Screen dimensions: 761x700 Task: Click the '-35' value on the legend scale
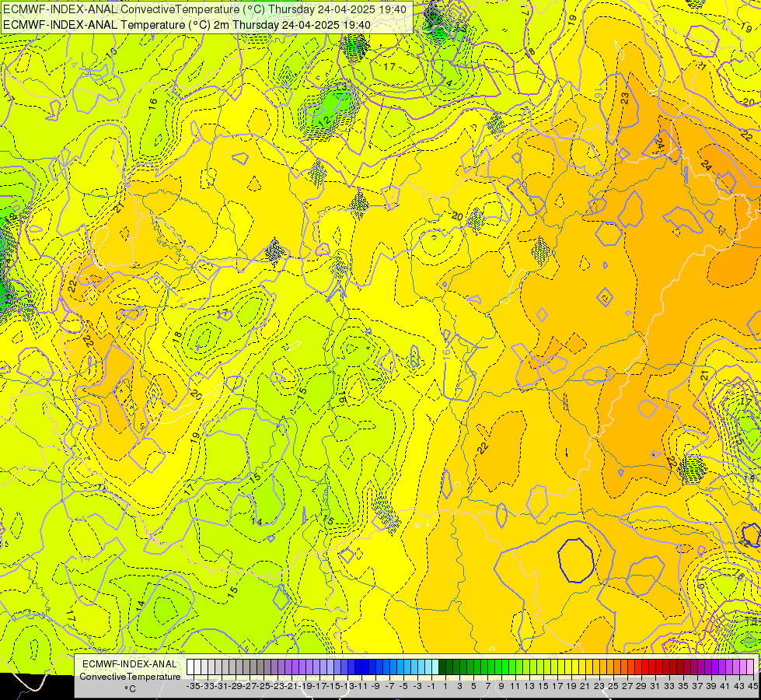click(x=193, y=686)
